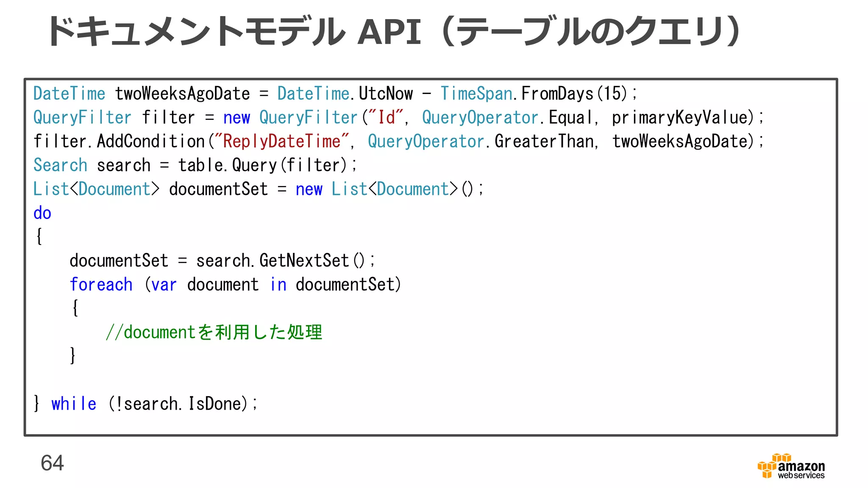The height and width of the screenshot is (488, 868).
Task: Click the red string "Id"
Action: coord(387,117)
